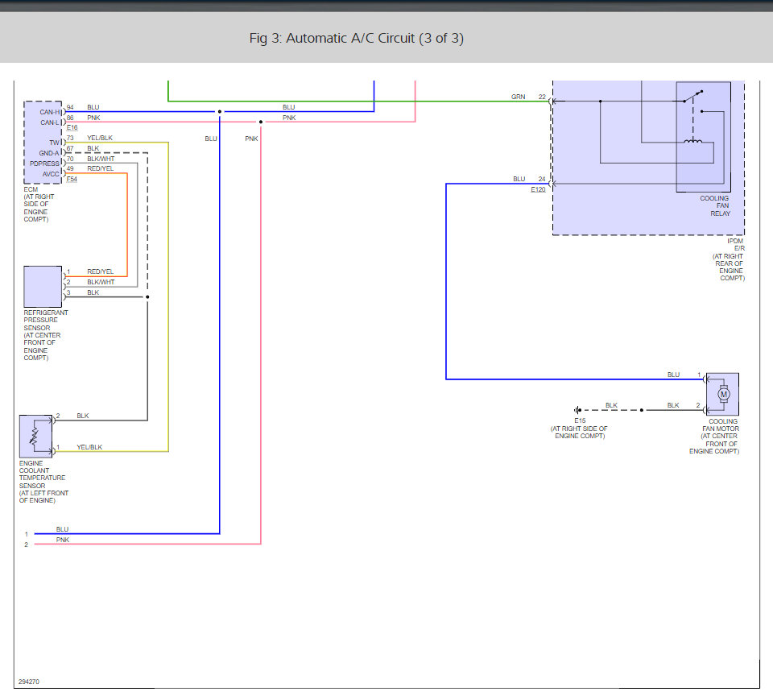Select the refrigerant pressure sensor box
Screen dimensions: 773x700
tap(42, 286)
